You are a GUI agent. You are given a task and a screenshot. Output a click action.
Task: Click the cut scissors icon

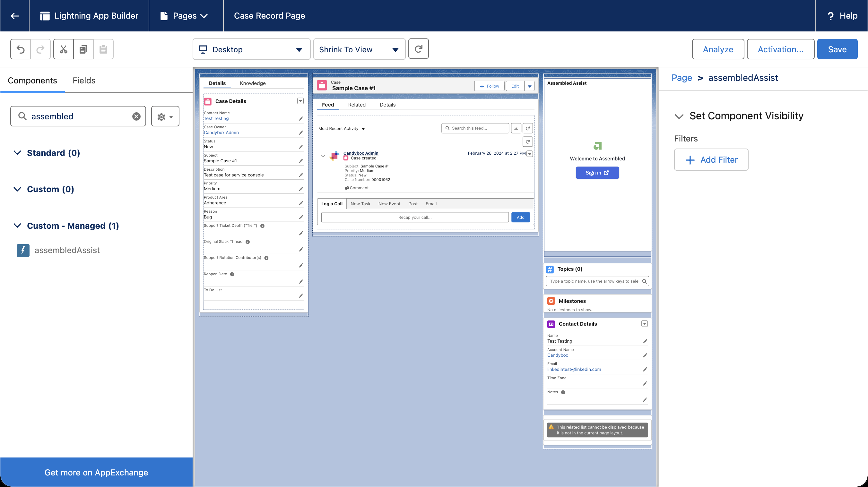coord(63,49)
